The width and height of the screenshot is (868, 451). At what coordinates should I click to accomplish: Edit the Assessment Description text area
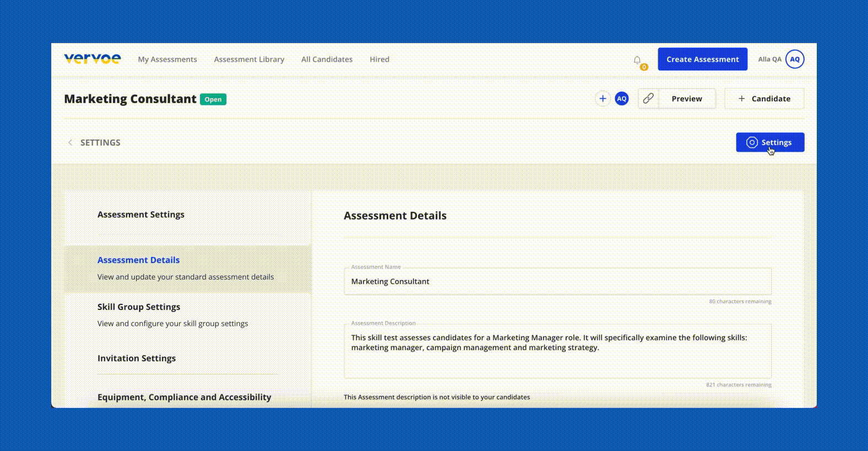point(557,351)
